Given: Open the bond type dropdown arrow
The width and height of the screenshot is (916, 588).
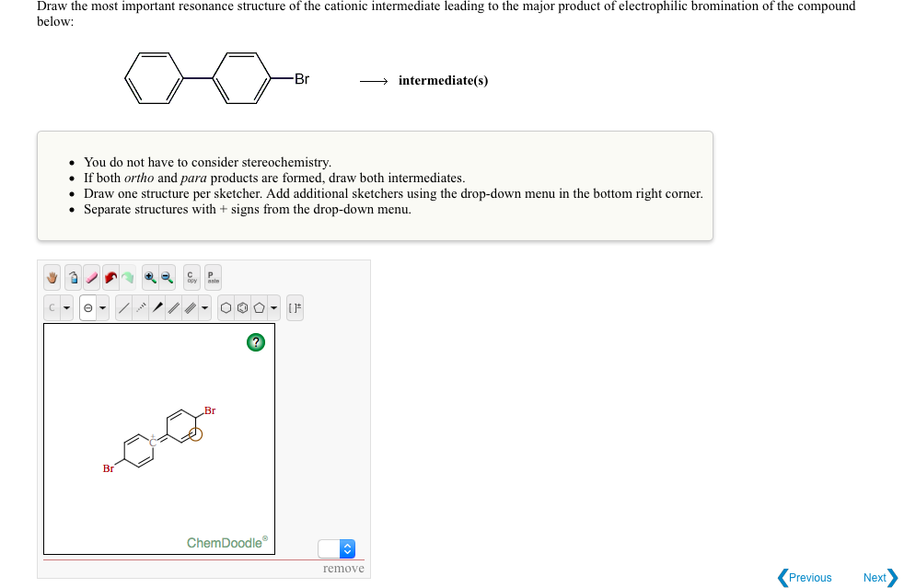Looking at the screenshot, I should 204,306.
